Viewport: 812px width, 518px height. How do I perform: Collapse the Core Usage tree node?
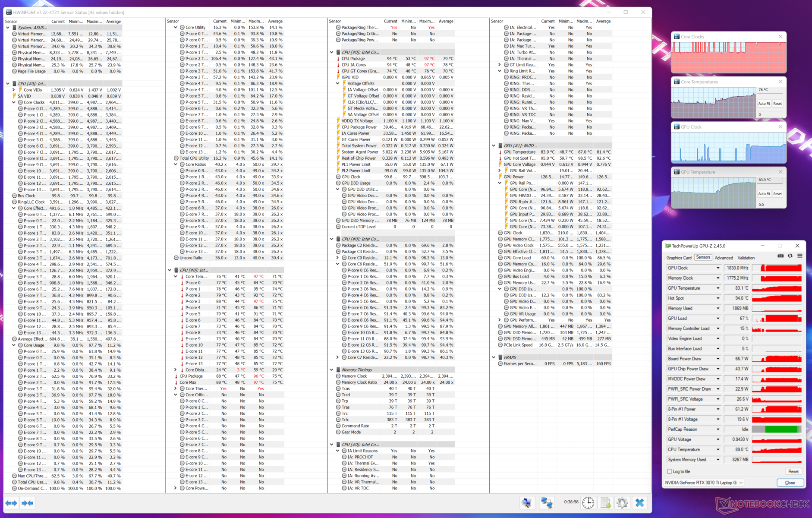tap(14, 345)
